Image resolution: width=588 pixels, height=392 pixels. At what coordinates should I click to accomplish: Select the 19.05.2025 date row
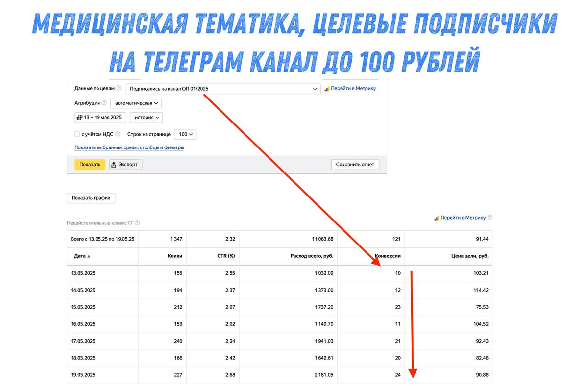pyautogui.click(x=279, y=375)
